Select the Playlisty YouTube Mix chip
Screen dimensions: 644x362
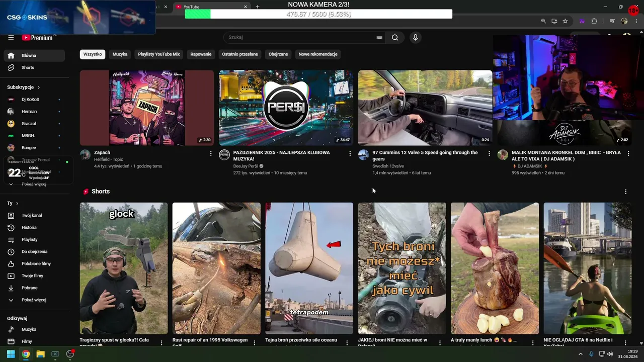pyautogui.click(x=159, y=54)
